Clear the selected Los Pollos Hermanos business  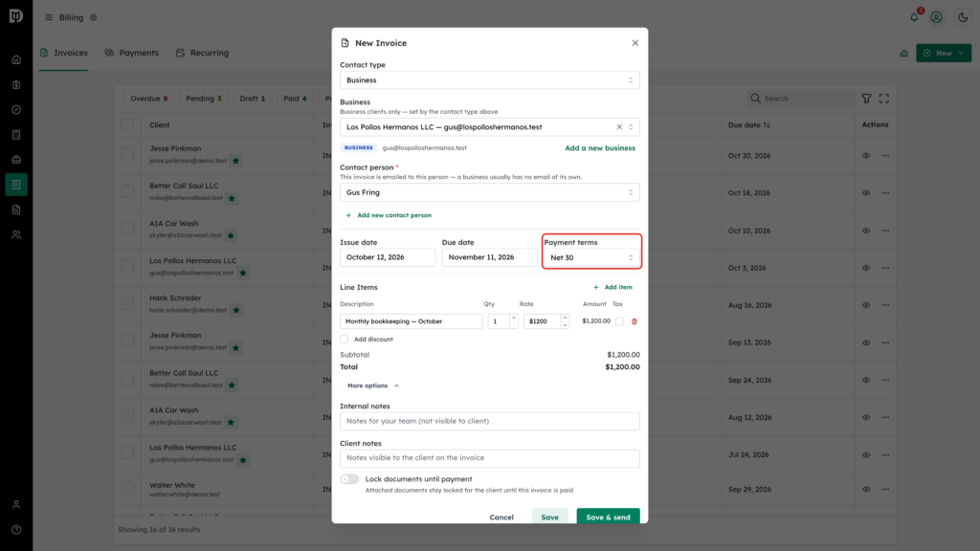coord(619,127)
